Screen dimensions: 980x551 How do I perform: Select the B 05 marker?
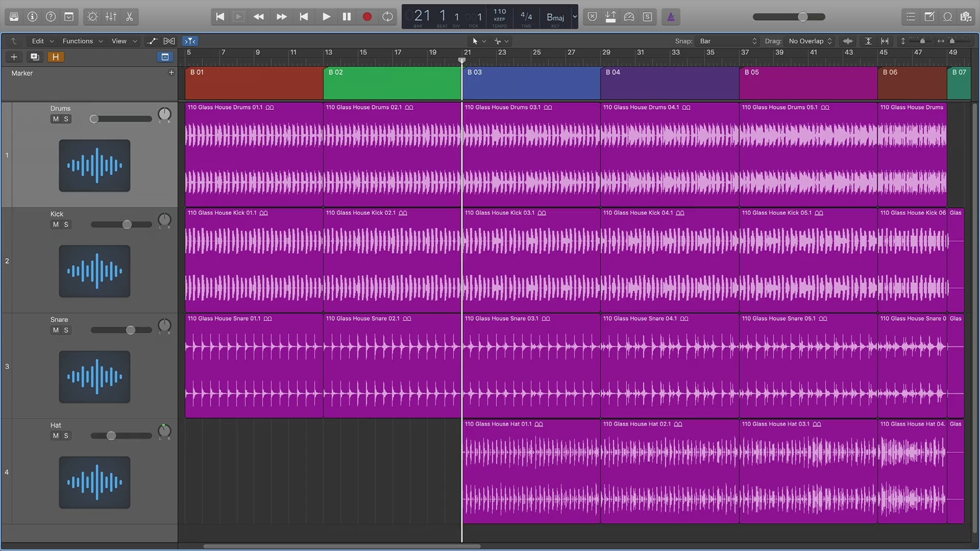pos(808,83)
